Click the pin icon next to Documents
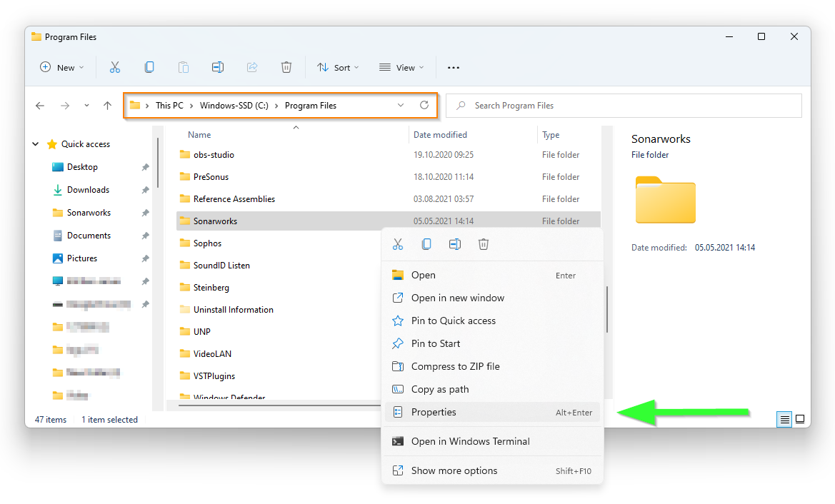 click(x=146, y=236)
